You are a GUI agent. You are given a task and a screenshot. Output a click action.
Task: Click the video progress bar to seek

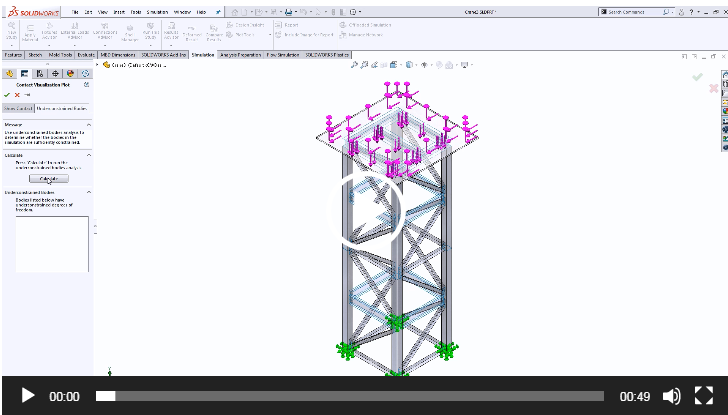[350, 396]
